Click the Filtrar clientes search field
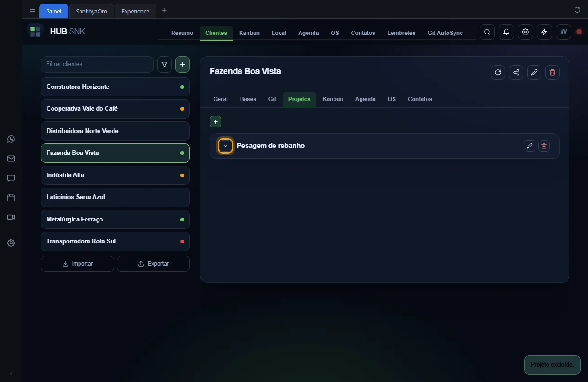 click(97, 64)
